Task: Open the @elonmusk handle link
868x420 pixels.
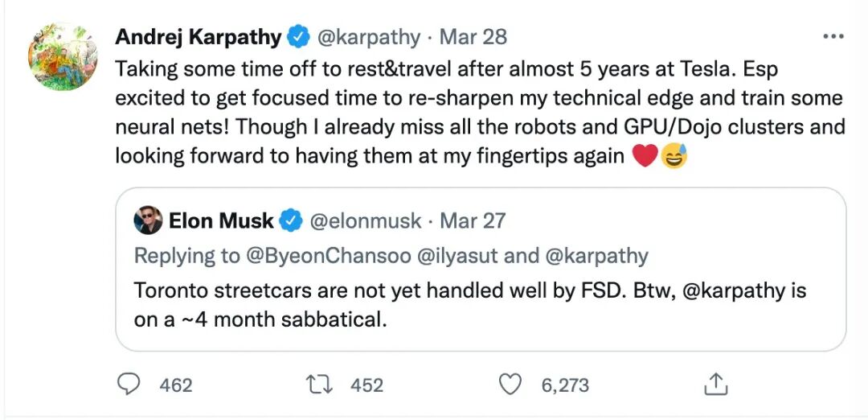Action: tap(366, 220)
